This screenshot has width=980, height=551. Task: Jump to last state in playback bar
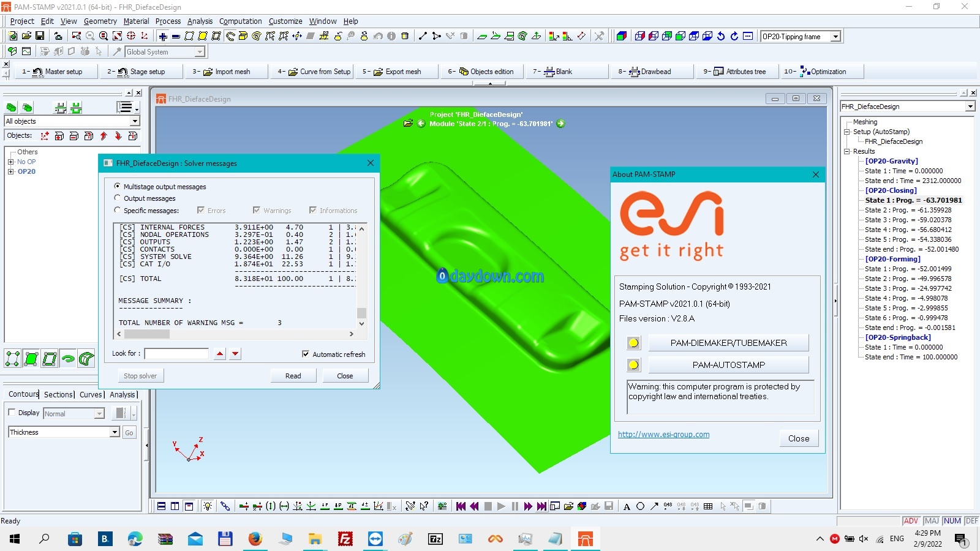pyautogui.click(x=541, y=506)
